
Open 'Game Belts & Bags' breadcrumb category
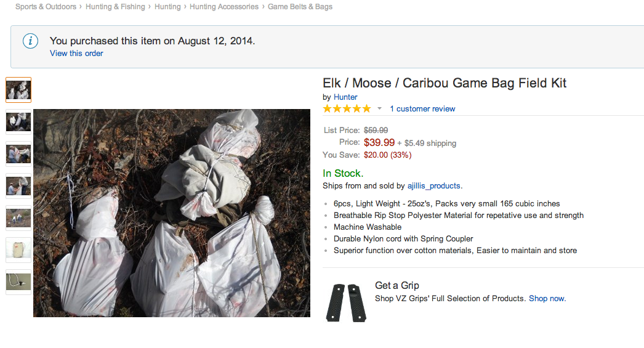click(x=300, y=7)
